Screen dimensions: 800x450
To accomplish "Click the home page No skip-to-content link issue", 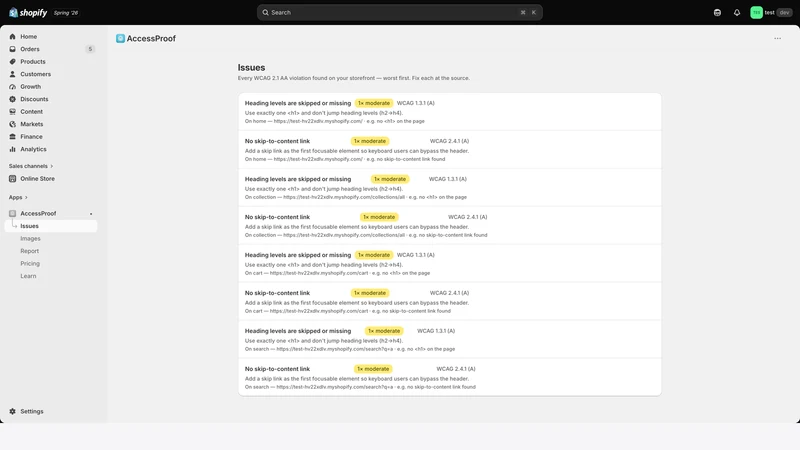I will (277, 141).
